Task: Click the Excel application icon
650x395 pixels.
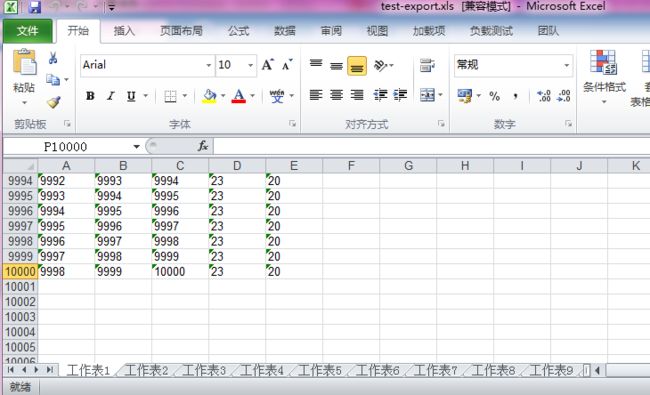Action: (x=10, y=7)
